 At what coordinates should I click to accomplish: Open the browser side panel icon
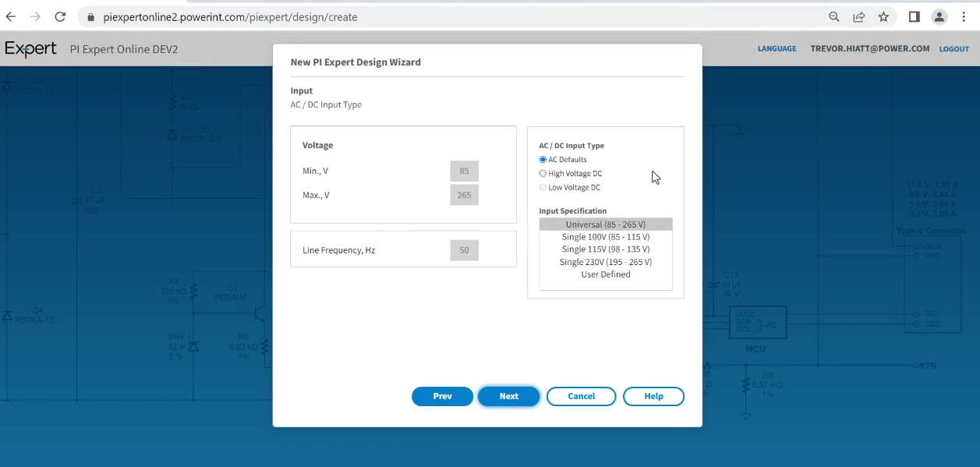[x=915, y=16]
